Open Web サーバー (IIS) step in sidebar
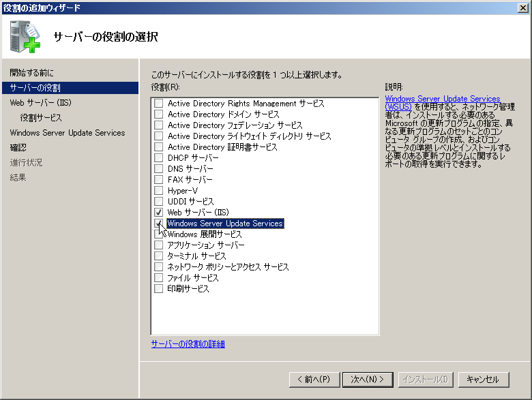The height and width of the screenshot is (400, 532). pyautogui.click(x=40, y=102)
